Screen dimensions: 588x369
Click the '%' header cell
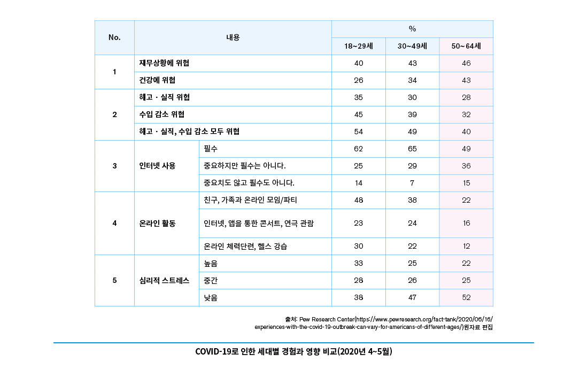412,29
